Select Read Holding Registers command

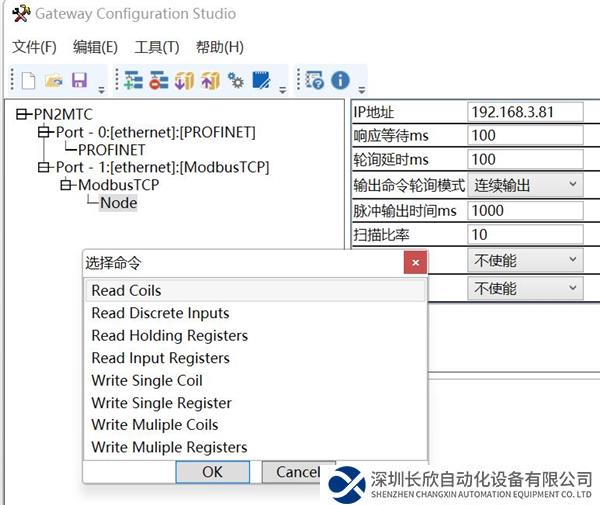(x=169, y=336)
